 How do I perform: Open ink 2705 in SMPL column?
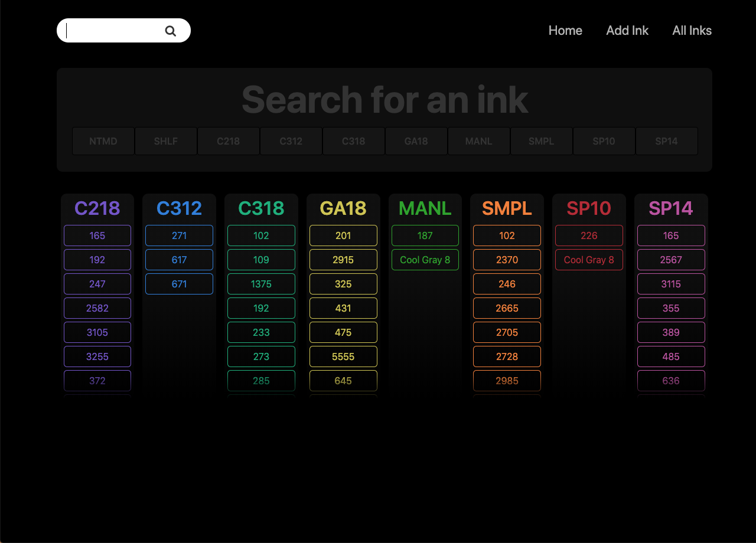click(x=507, y=332)
